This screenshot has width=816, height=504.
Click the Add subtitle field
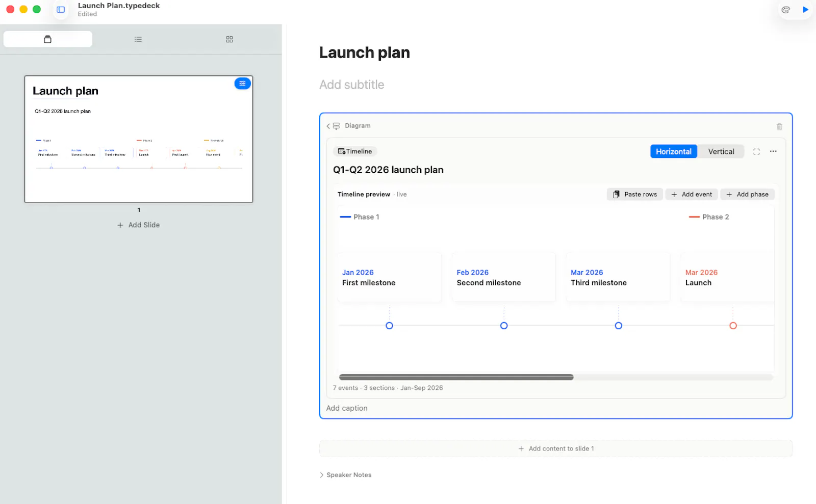coord(352,85)
